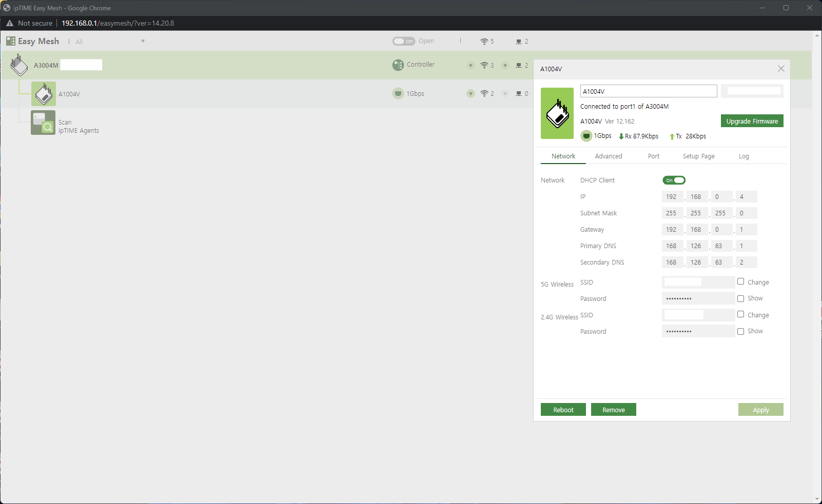Click the Rx download arrow icon
This screenshot has height=504, width=822.
tap(621, 136)
